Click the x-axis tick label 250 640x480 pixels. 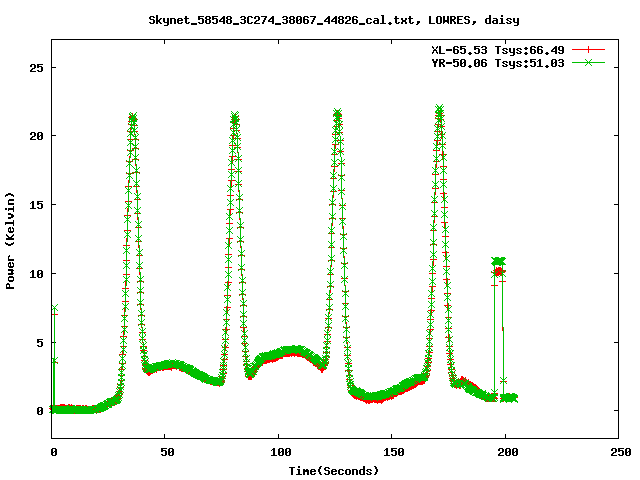click(621, 452)
